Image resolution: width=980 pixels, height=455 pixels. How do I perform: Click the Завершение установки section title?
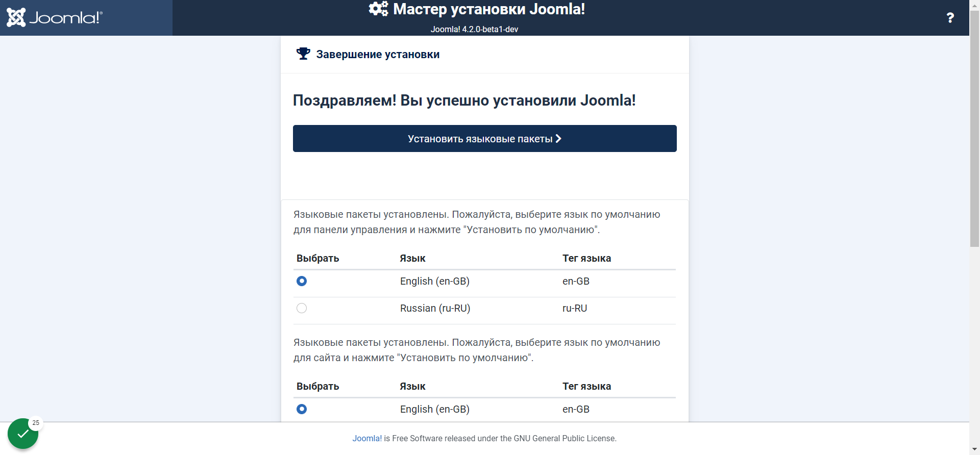point(378,54)
